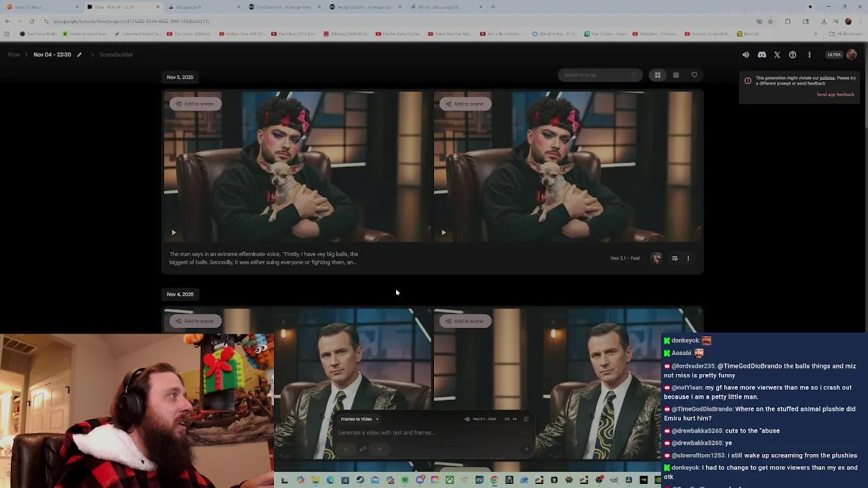This screenshot has height=488, width=868.
Task: Change the x4 outputs count setting
Action: click(x=511, y=419)
